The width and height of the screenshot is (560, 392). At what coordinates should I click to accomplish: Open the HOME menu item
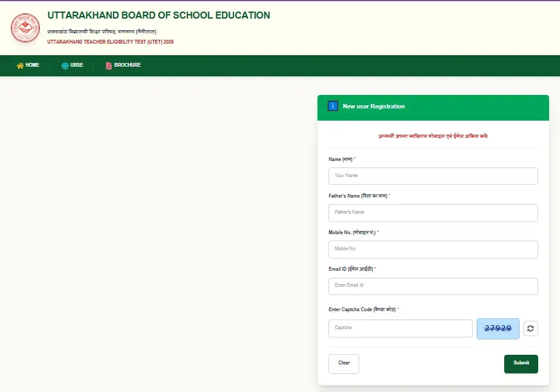click(x=28, y=65)
